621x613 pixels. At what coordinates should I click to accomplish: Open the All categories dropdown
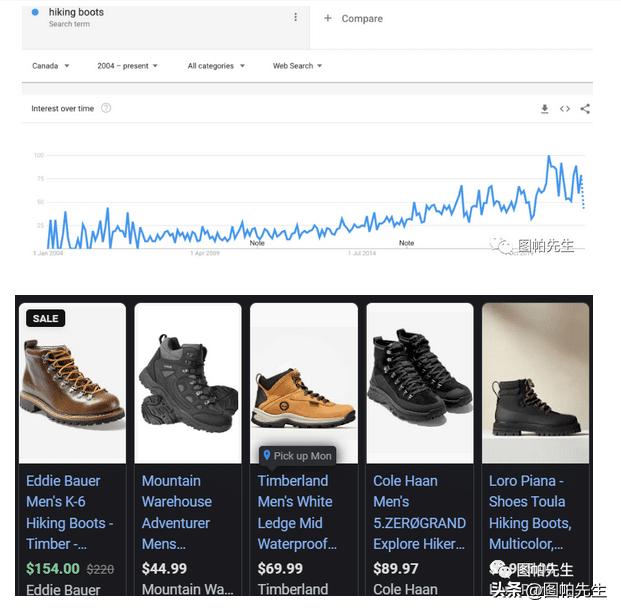[215, 66]
